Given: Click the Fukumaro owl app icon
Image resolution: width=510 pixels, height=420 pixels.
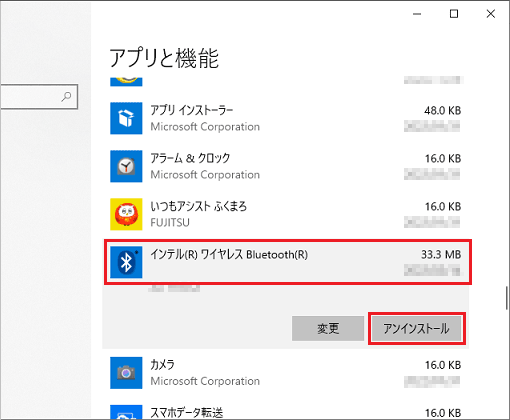Looking at the screenshot, I should click(126, 214).
